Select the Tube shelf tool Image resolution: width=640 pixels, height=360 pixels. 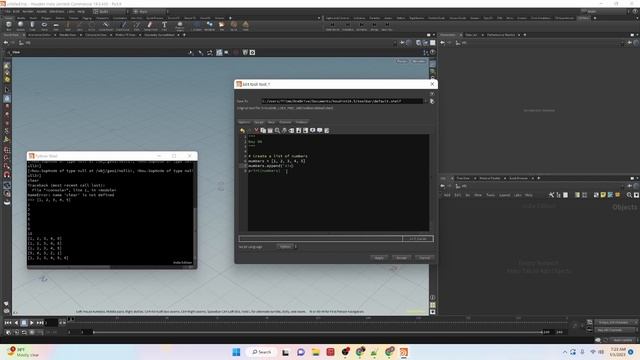pyautogui.click(x=32, y=26)
